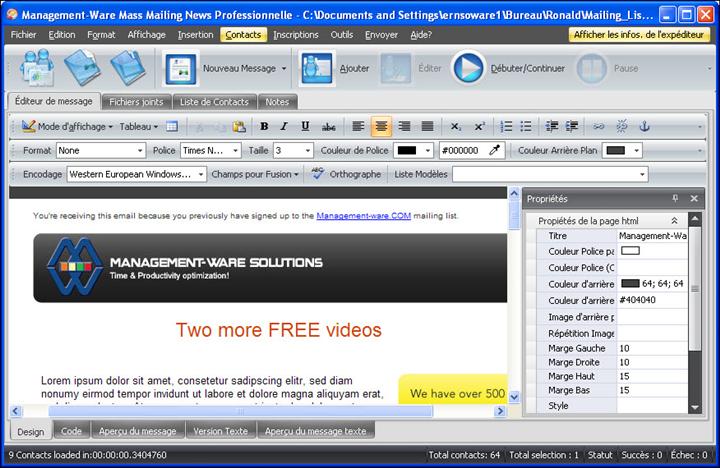Open the Nouveau Message dropdown arrow

click(284, 68)
